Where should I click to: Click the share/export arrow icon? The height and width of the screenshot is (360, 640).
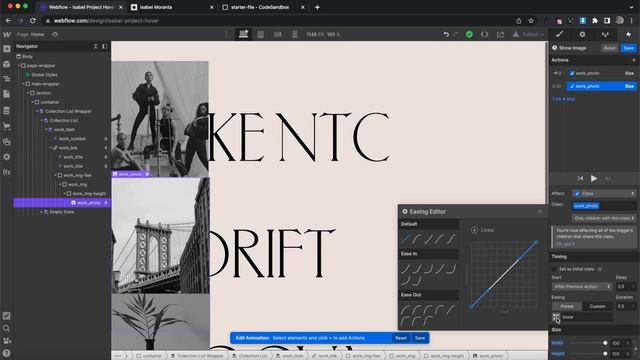(x=500, y=35)
